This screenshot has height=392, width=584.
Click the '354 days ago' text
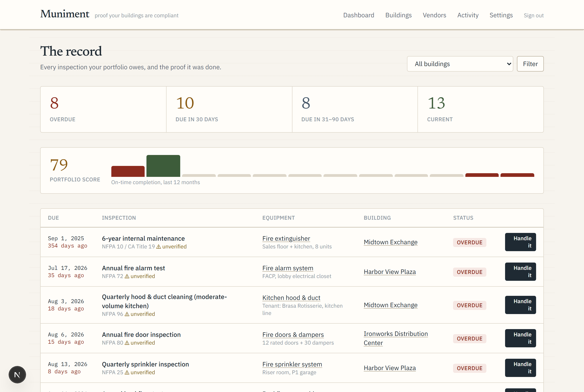click(x=68, y=246)
